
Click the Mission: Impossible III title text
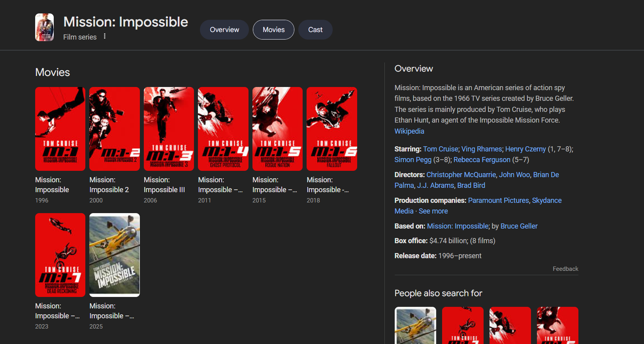[164, 185]
